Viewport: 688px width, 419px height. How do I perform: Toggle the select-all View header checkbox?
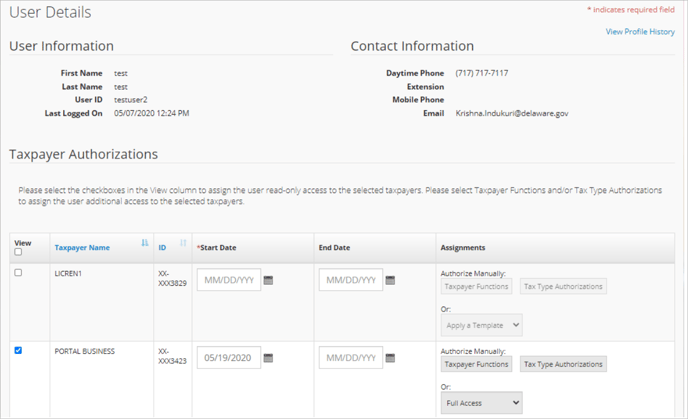[x=18, y=252]
